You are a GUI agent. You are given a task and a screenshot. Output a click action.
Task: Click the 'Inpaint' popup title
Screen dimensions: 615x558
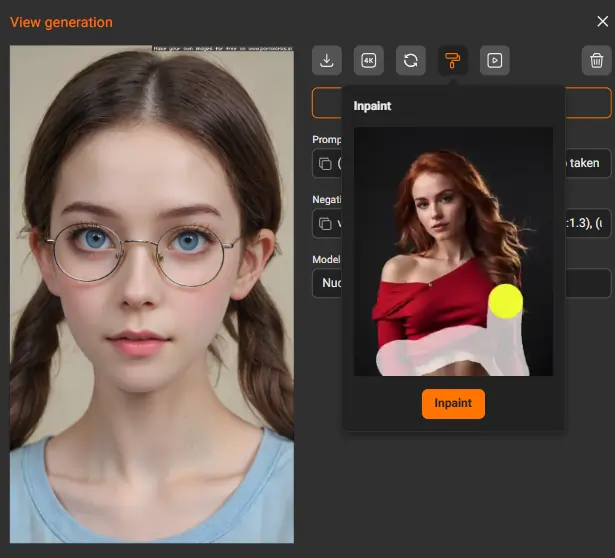(372, 106)
